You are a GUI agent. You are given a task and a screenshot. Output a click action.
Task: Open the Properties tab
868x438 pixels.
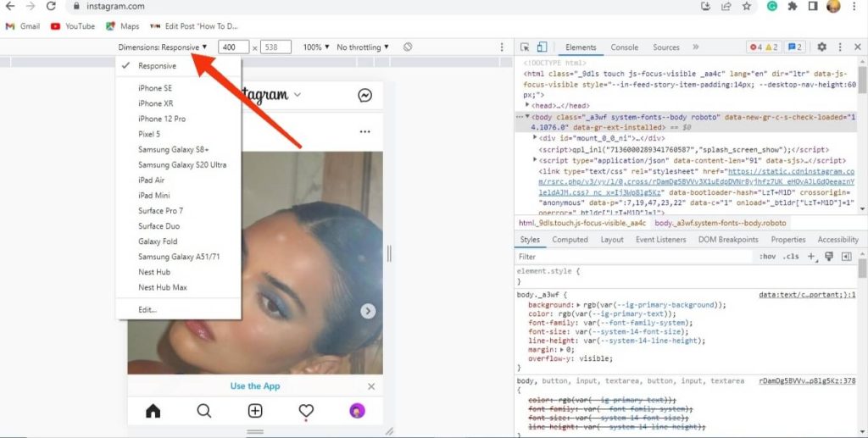click(x=787, y=240)
